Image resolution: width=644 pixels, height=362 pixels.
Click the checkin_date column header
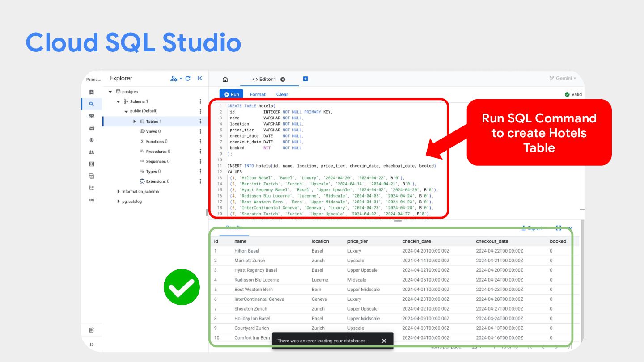coord(417,241)
